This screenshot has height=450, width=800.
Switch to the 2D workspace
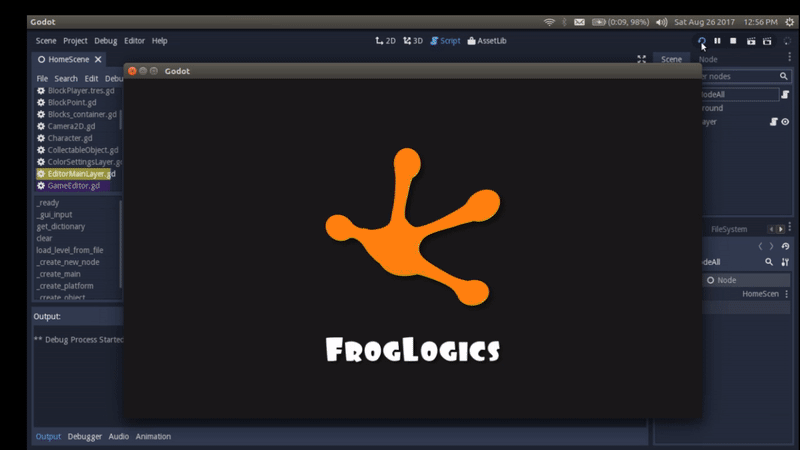click(x=385, y=41)
